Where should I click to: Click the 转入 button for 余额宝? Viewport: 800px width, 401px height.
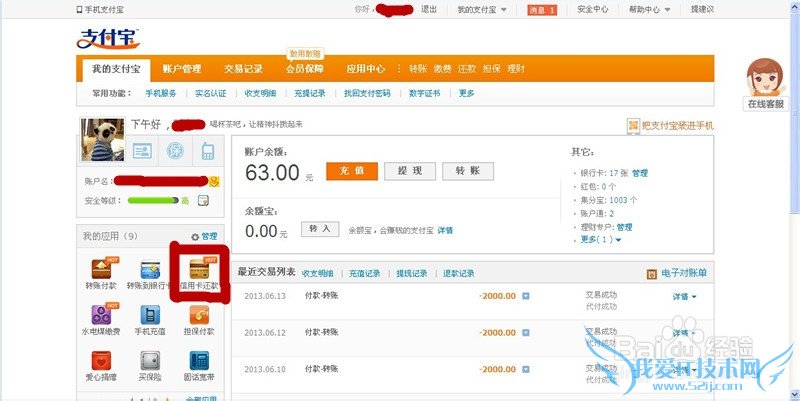[320, 230]
